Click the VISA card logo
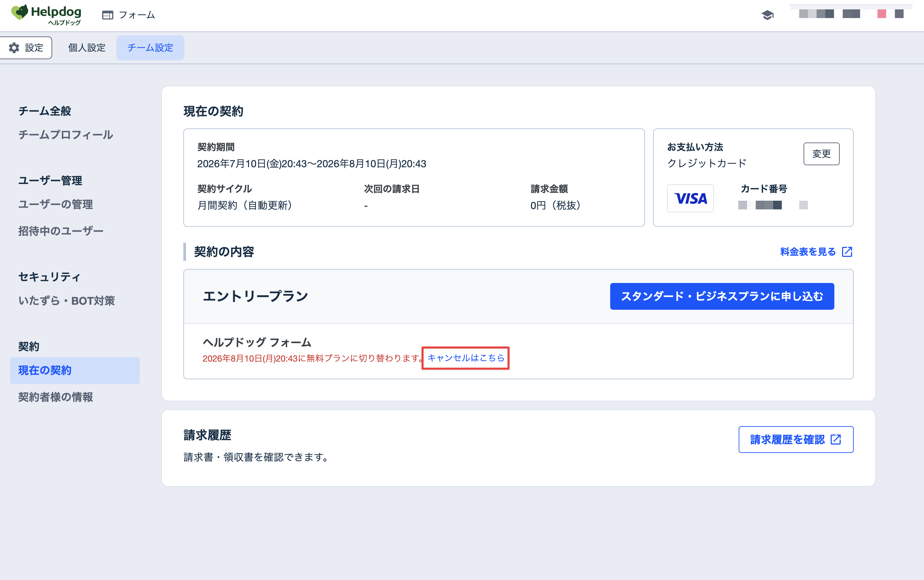 [690, 198]
